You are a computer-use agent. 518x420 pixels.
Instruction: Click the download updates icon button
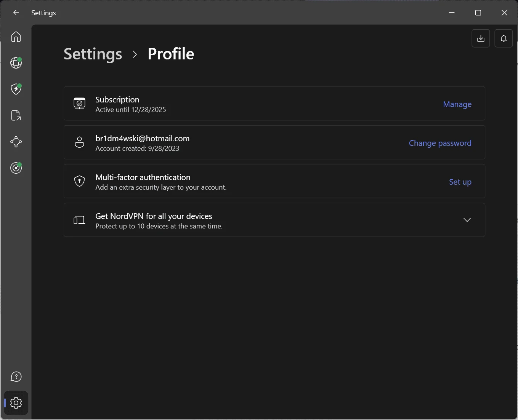pyautogui.click(x=481, y=38)
